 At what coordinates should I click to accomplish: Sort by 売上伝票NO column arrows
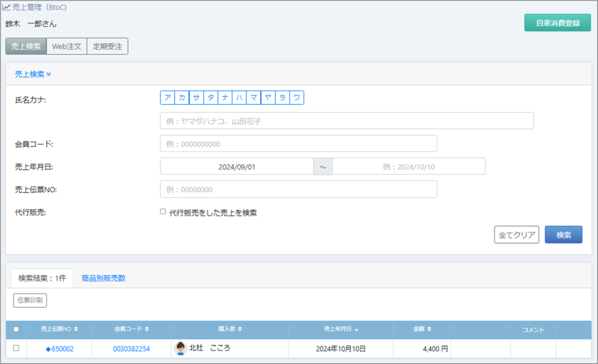coord(76,330)
